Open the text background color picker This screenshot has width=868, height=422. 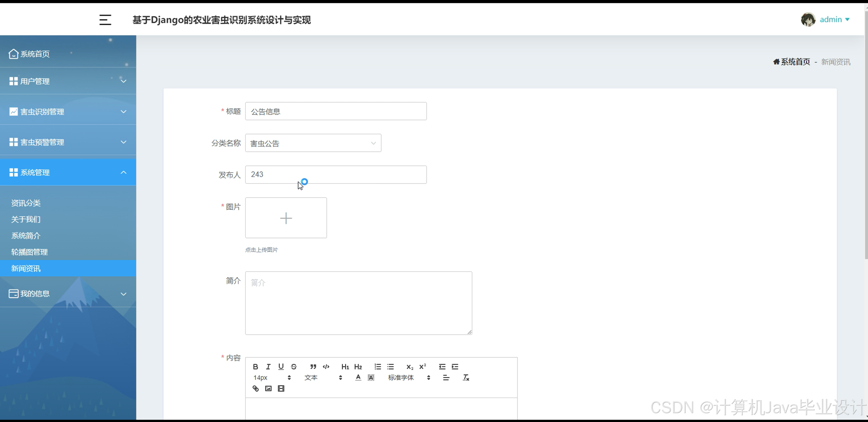[371, 377]
